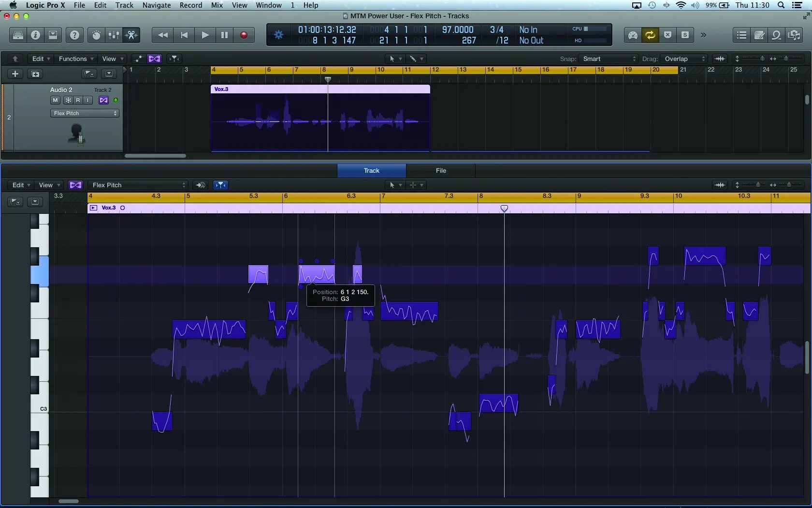Screen dimensions: 812x508
Task: Open the Snap dropdown set to Smart
Action: point(609,59)
